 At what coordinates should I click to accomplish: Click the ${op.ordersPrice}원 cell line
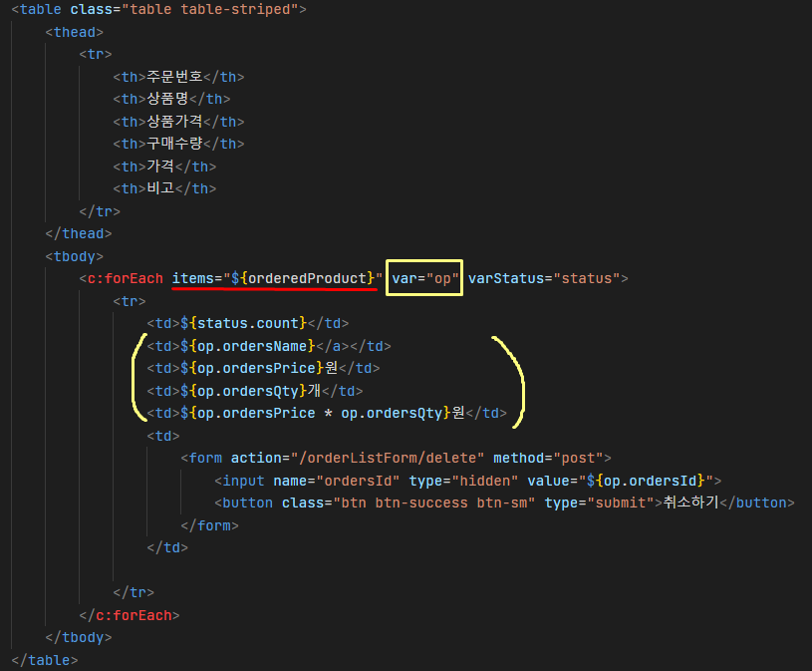point(263,368)
